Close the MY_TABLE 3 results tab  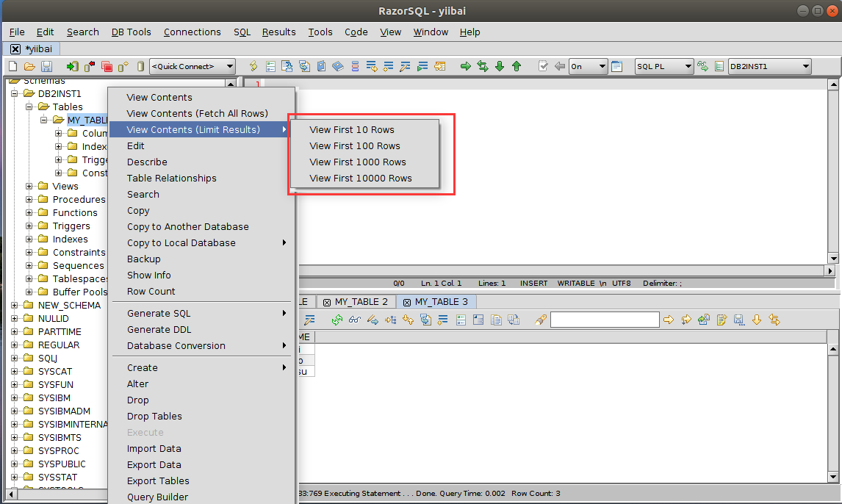[x=407, y=302]
